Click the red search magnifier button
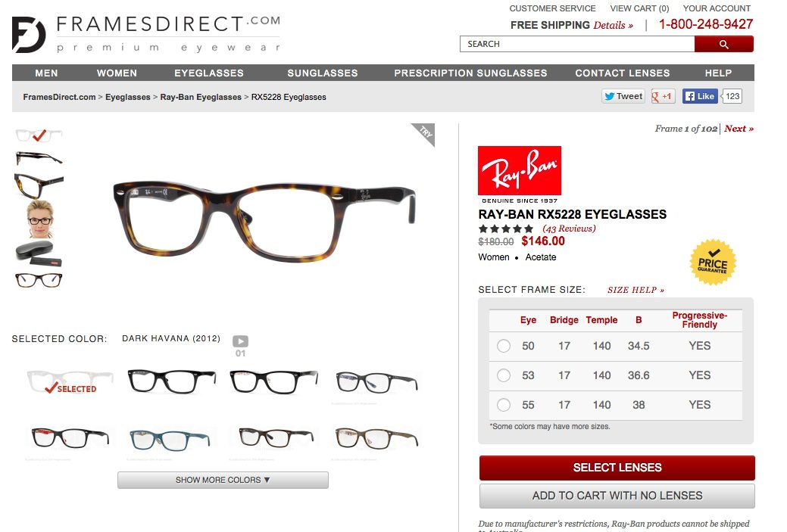This screenshot has height=532, width=787. [724, 44]
